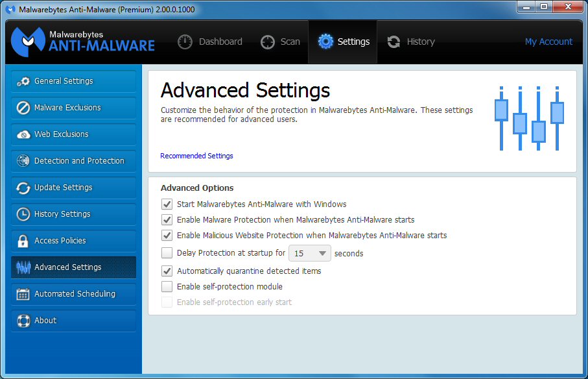The width and height of the screenshot is (588, 379).
Task: Open Detection and Protection settings
Action: (73, 161)
